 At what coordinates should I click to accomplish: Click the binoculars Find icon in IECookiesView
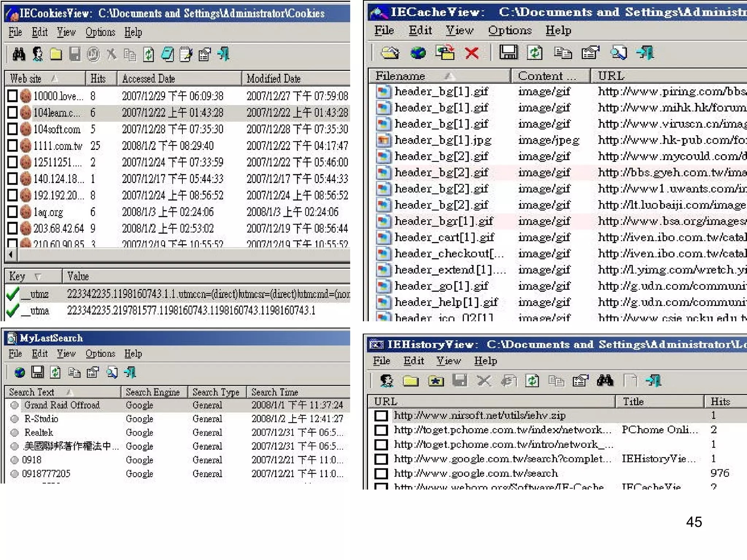[19, 54]
